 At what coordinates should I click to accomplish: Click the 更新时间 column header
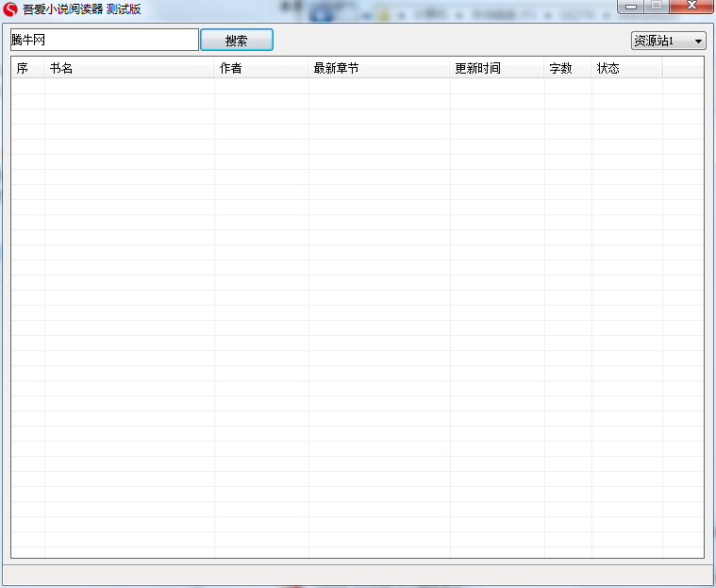pos(497,68)
